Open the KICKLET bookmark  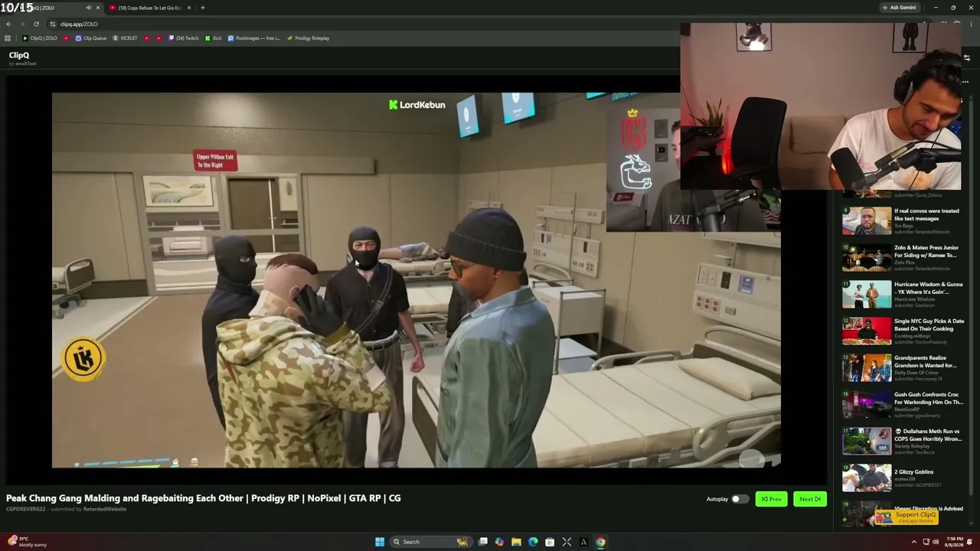tap(125, 38)
